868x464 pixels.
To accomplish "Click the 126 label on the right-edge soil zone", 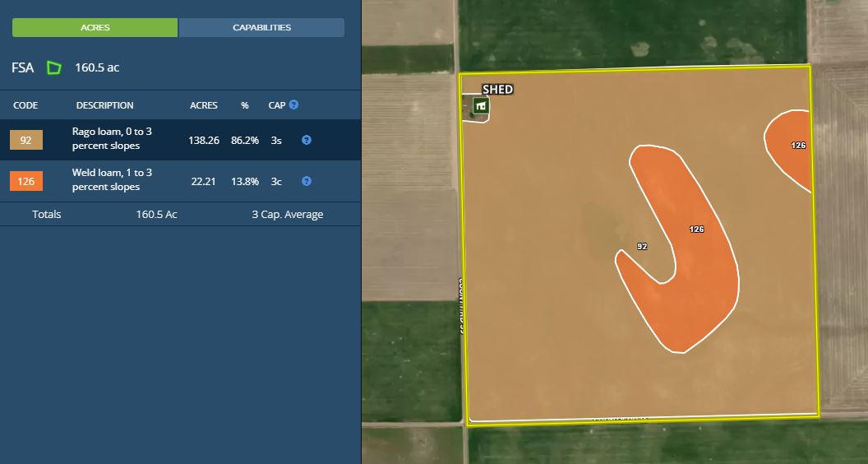I will (798, 145).
